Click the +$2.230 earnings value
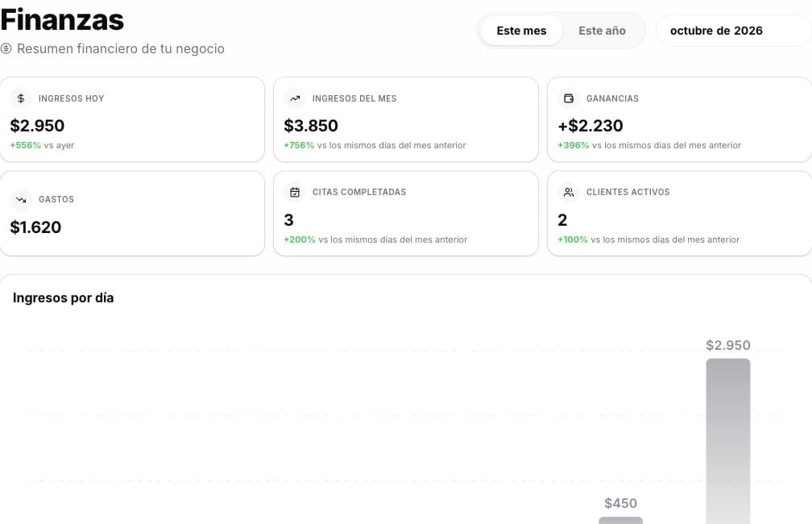Screen dimensions: 812x524 (590, 126)
